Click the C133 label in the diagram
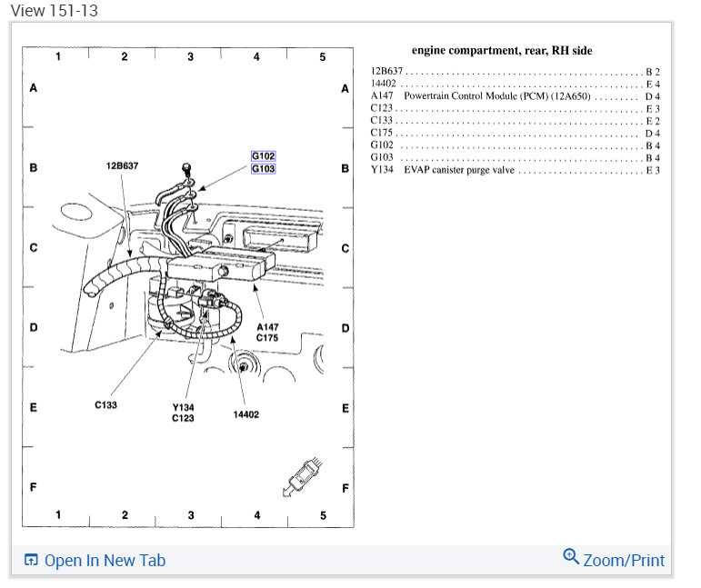Screen dimensions: 701x588 [x=106, y=404]
